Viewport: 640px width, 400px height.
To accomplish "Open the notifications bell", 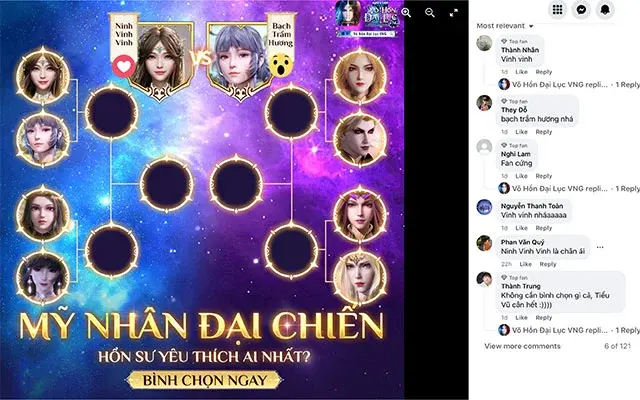I will pos(605,9).
